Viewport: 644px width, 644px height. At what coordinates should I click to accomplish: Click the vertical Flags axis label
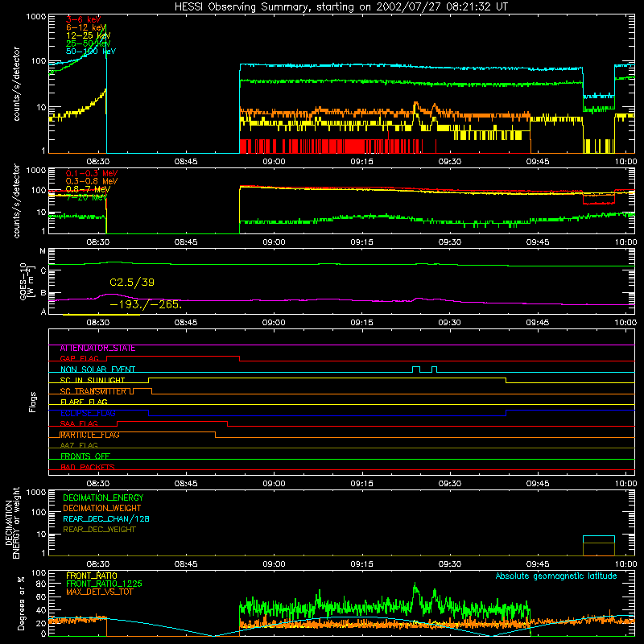tap(33, 402)
